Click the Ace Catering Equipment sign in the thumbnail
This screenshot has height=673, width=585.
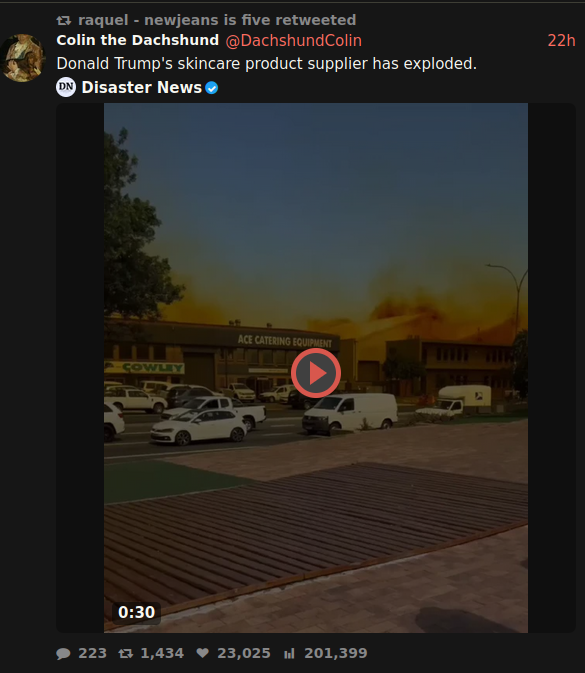[285, 342]
